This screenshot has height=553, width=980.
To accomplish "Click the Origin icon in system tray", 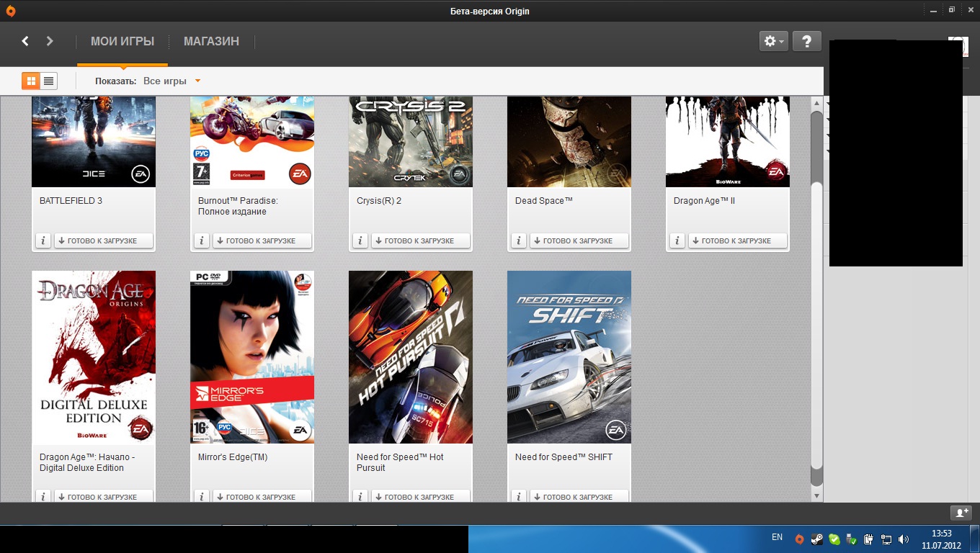I will pyautogui.click(x=799, y=539).
